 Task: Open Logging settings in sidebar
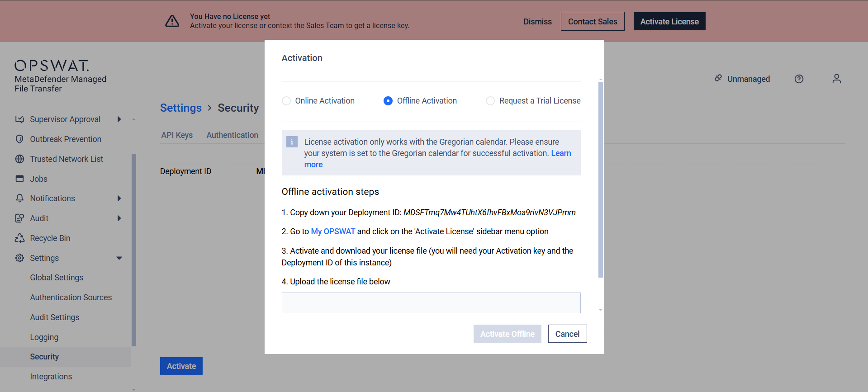click(44, 337)
